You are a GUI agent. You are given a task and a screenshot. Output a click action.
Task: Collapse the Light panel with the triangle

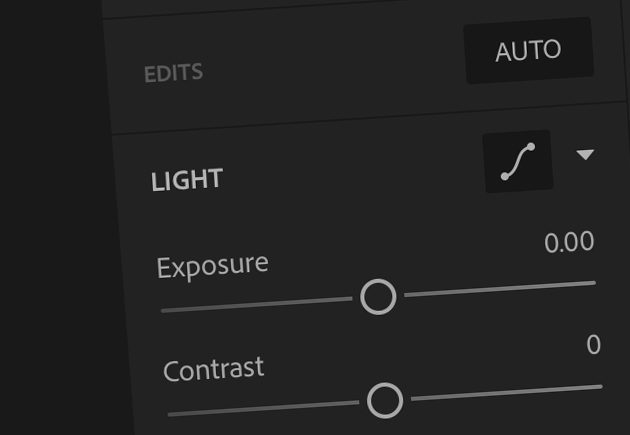tap(585, 154)
